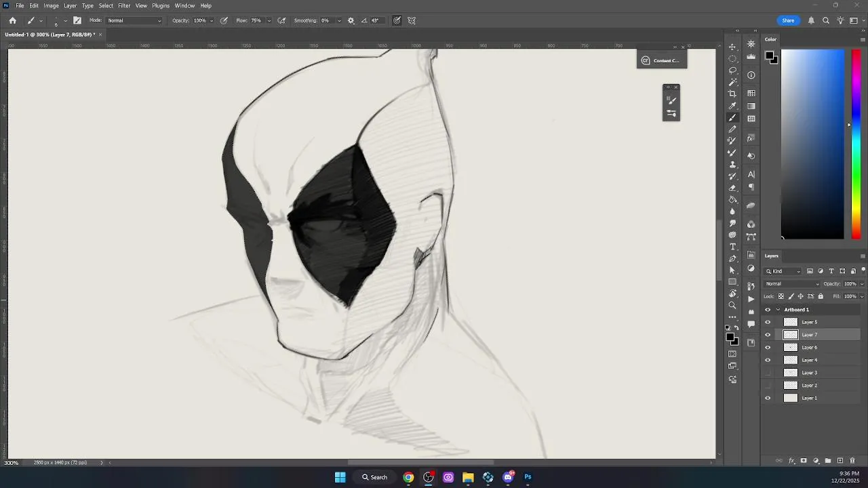The image size is (868, 488).
Task: Open notifications bell icon
Action: [811, 20]
